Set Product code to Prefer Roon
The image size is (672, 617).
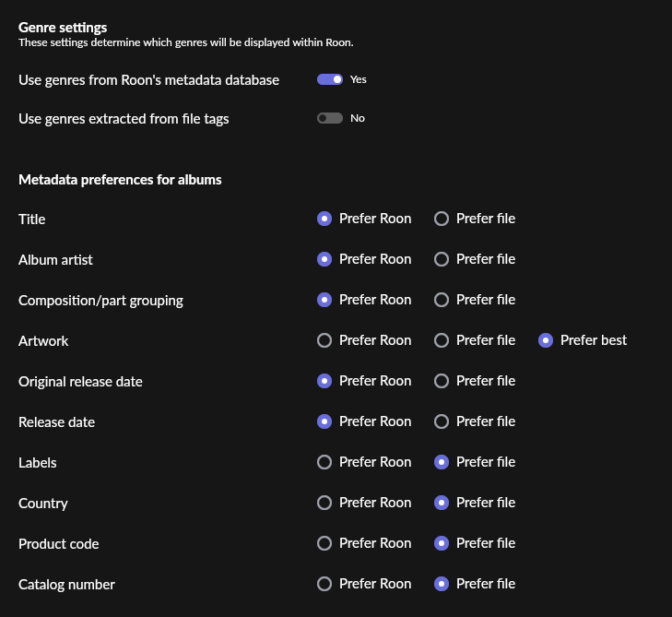pos(324,543)
